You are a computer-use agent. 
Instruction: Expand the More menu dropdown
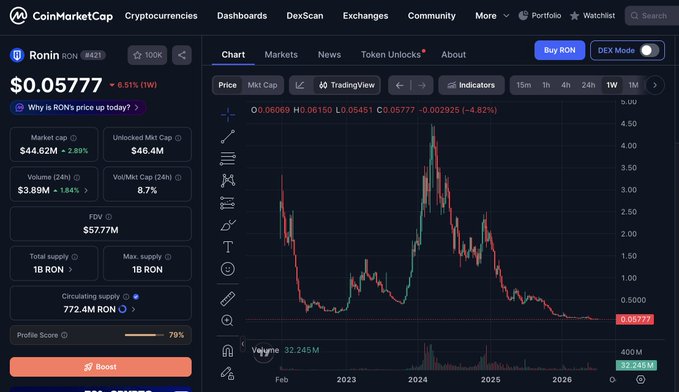(492, 16)
